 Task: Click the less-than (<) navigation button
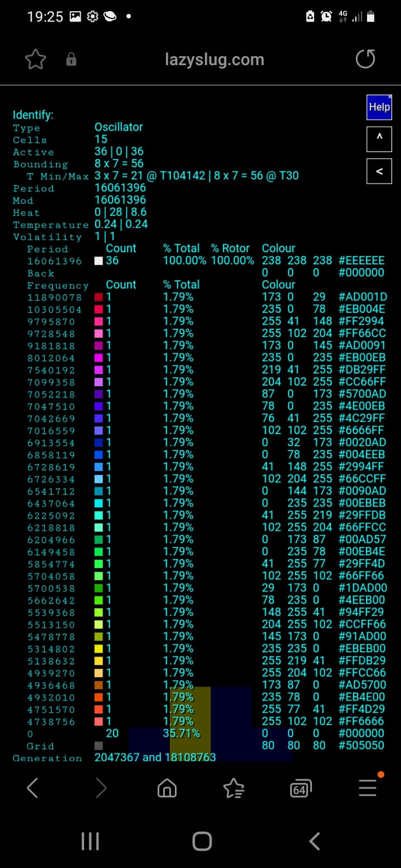(379, 171)
